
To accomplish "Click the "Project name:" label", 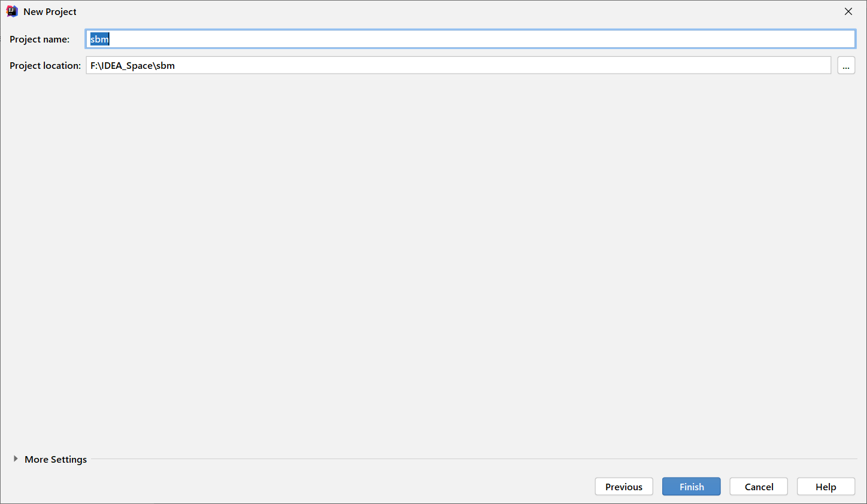I will point(40,40).
